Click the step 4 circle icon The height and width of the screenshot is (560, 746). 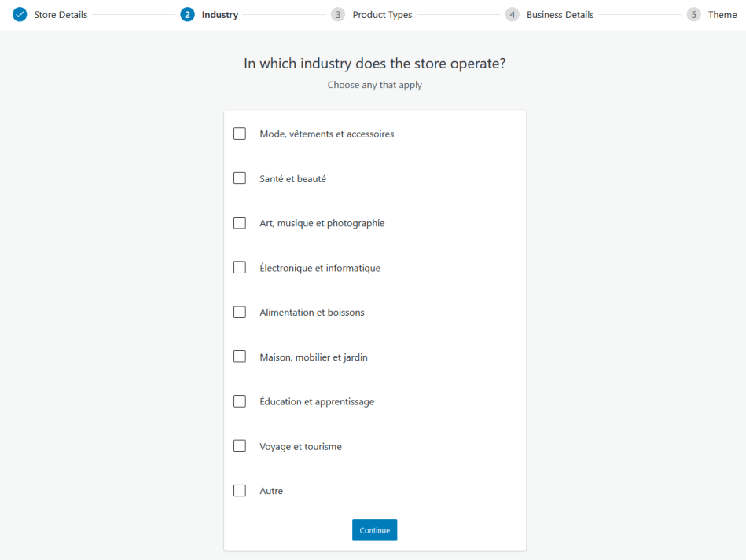(x=512, y=15)
